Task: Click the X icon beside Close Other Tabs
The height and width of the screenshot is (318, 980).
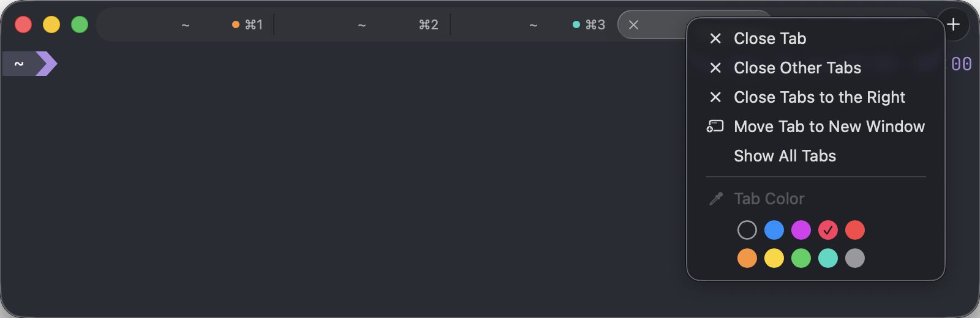Action: pyautogui.click(x=715, y=68)
